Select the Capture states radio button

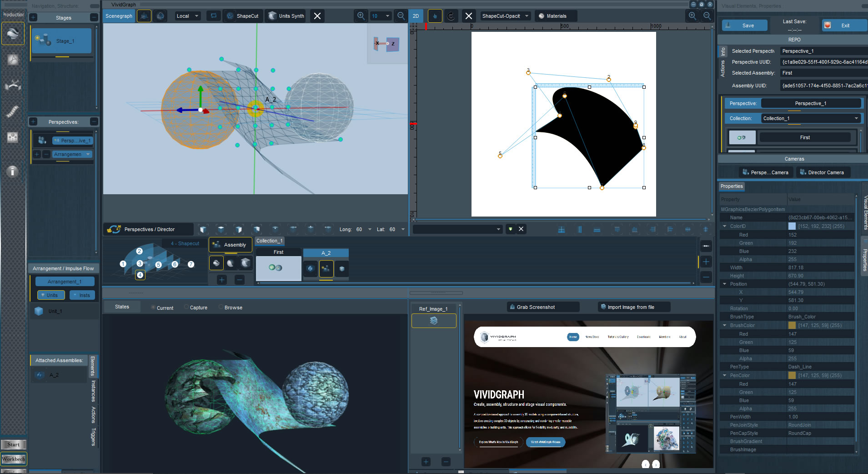(187, 308)
